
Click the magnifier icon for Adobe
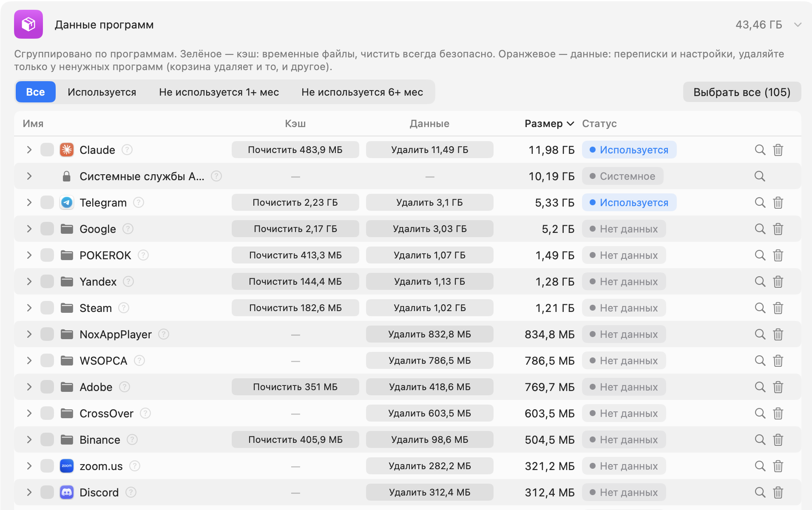pos(760,387)
